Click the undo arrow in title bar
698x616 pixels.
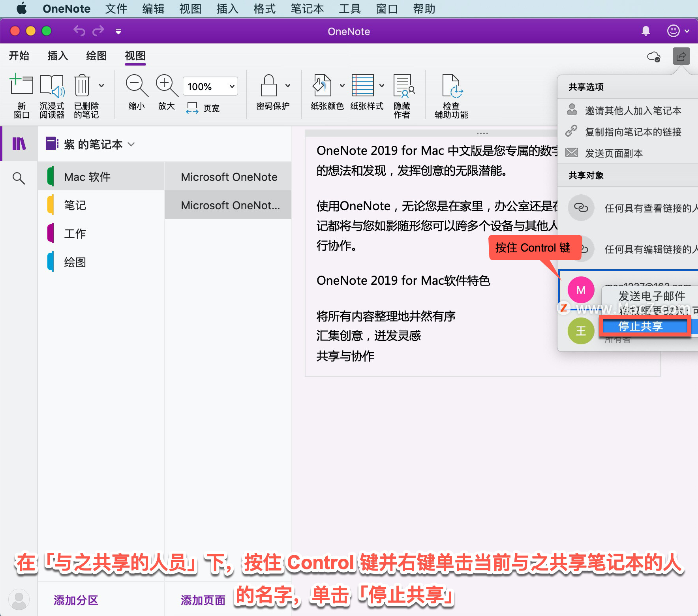(x=79, y=31)
